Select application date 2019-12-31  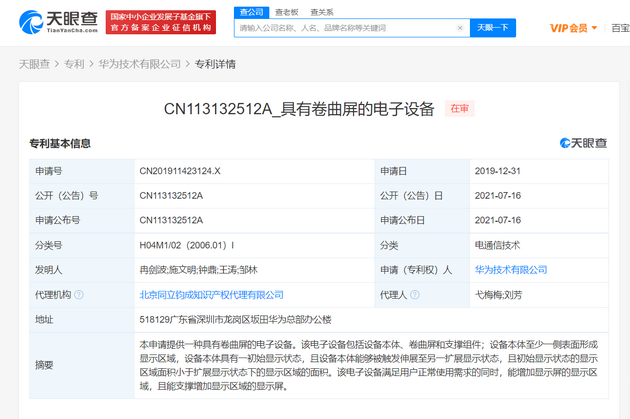497,171
